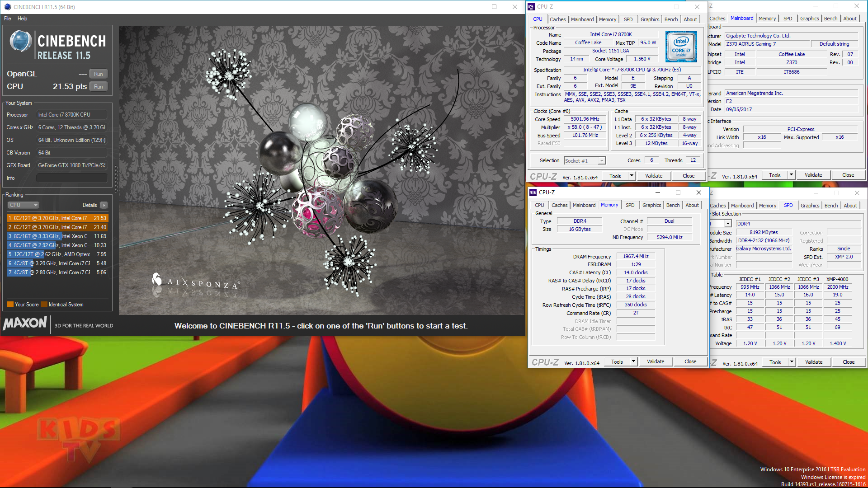
Task: Open the Slot Selection dropdown in SPD window
Action: click(x=728, y=224)
